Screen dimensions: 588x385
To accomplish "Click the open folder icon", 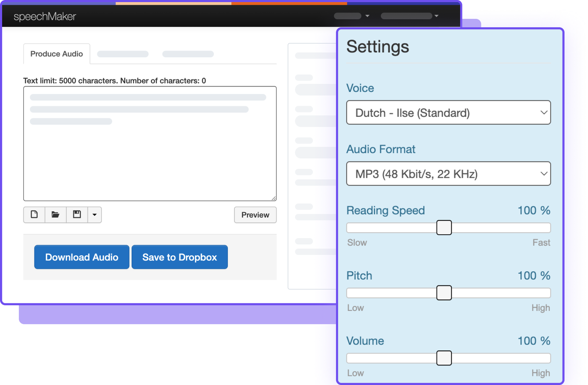I will [55, 215].
